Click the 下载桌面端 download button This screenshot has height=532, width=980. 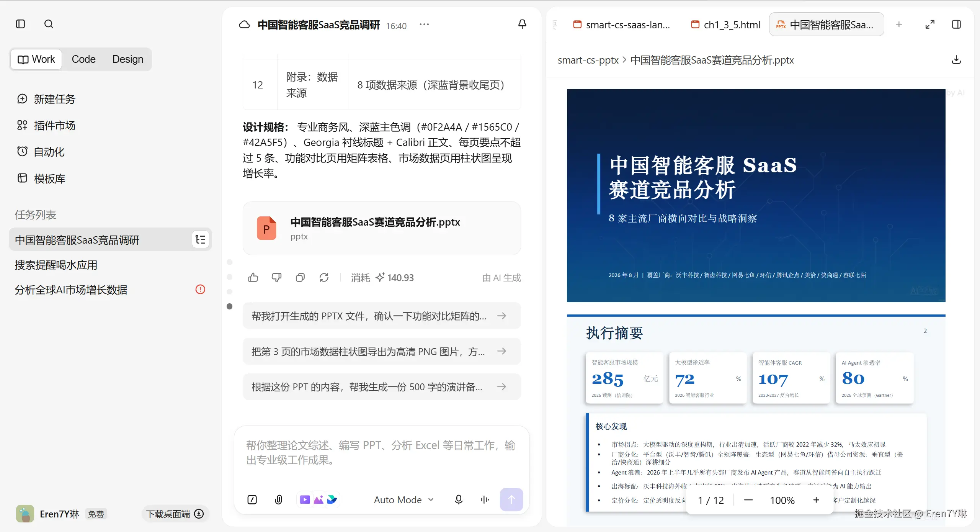pos(175,514)
